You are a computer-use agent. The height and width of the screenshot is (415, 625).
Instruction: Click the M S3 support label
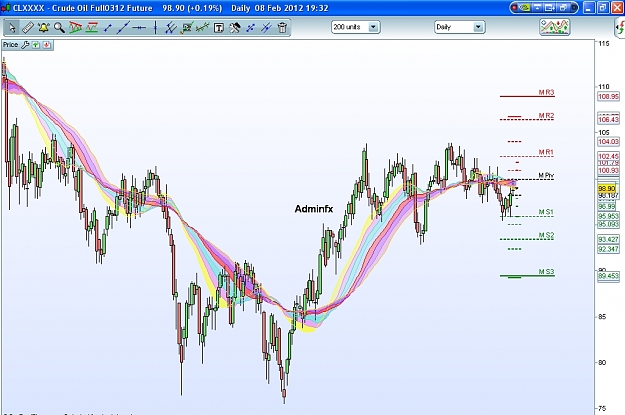pos(546,271)
